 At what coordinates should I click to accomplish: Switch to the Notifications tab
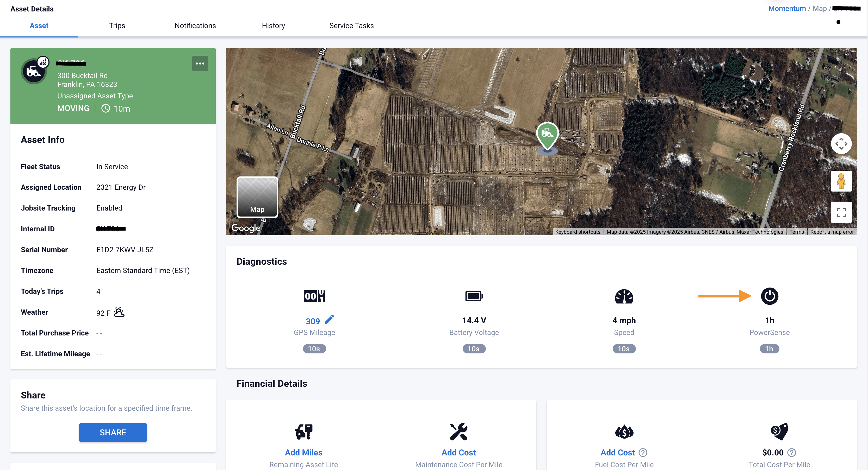pyautogui.click(x=195, y=26)
